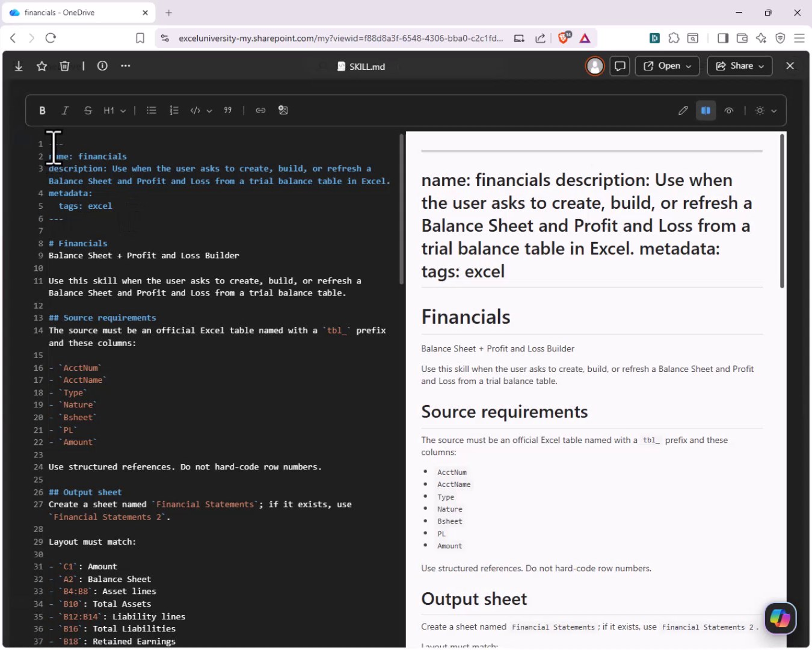The width and height of the screenshot is (812, 650).
Task: Open the comments pane
Action: 620,66
